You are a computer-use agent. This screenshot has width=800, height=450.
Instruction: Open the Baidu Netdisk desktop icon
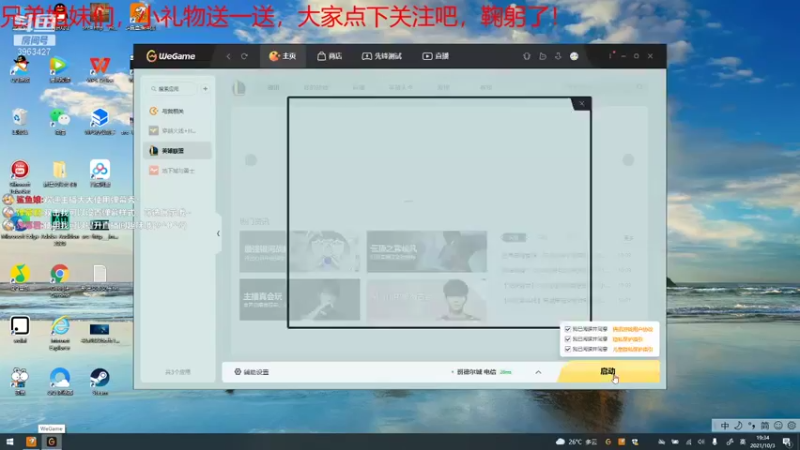tap(99, 173)
